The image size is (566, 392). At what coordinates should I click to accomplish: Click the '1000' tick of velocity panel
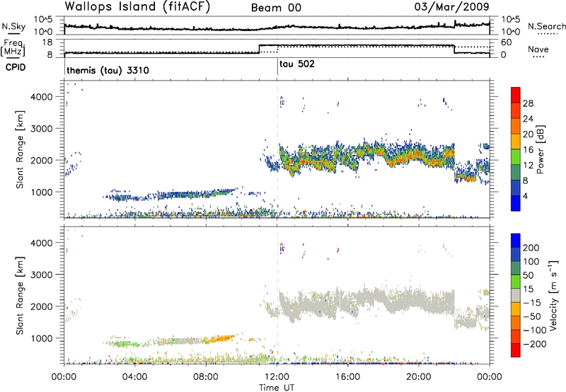tap(42, 338)
